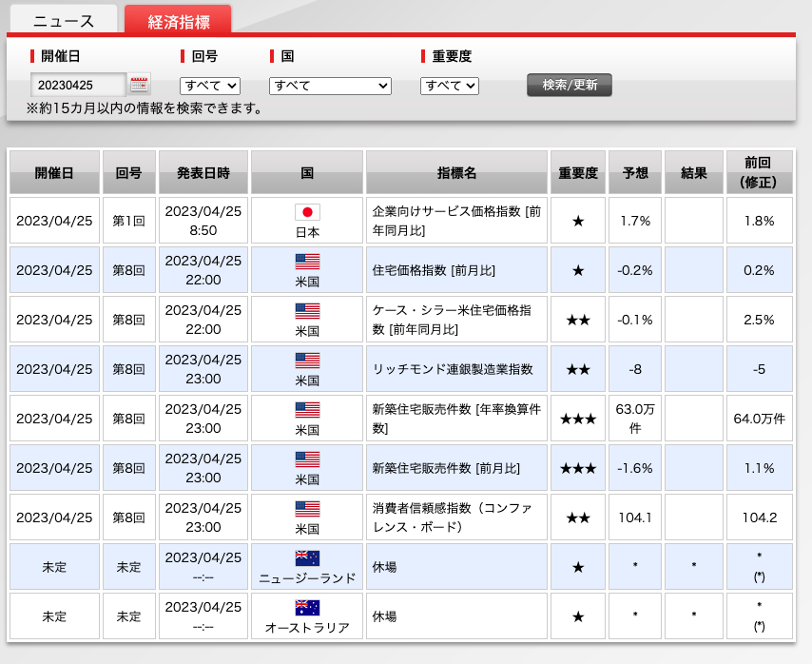Click the 発表日時 column header
Viewport: 812px width, 664px height.
[x=203, y=173]
